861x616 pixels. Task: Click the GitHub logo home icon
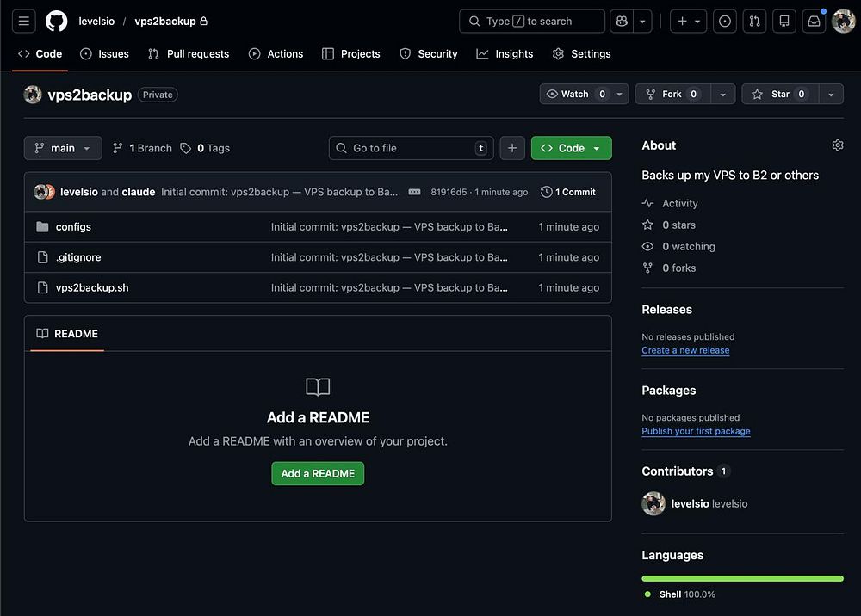click(56, 21)
